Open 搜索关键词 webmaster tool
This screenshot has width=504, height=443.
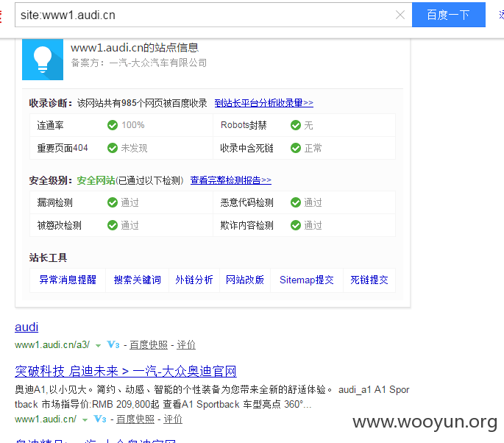[x=138, y=280]
